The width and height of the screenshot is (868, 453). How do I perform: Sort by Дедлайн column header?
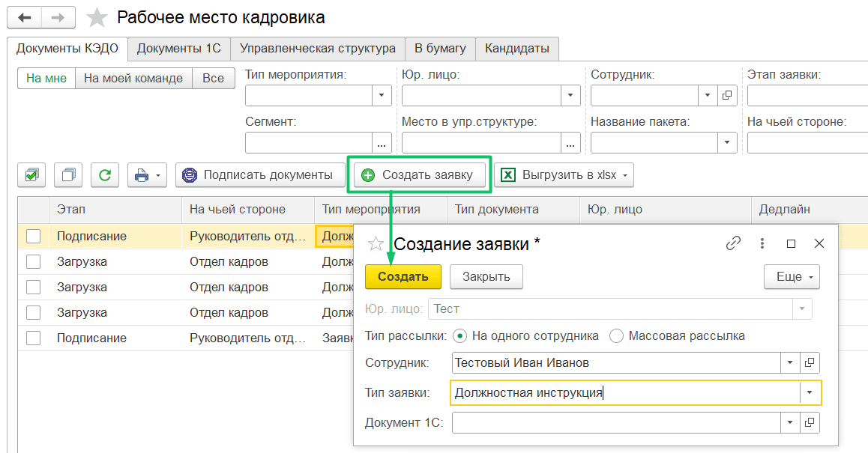click(810, 210)
